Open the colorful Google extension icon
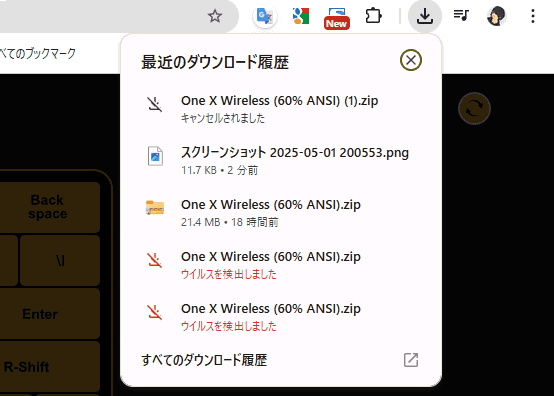This screenshot has width=554, height=396. 301,16
